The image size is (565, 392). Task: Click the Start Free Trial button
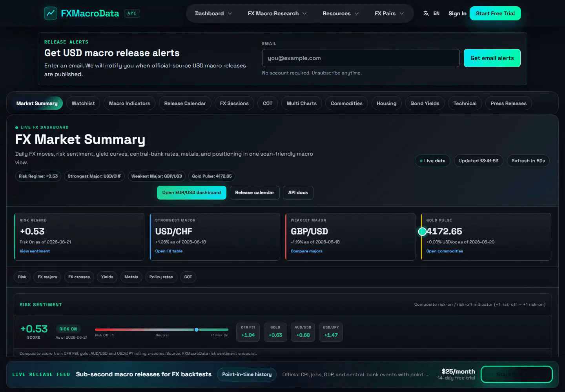click(x=495, y=13)
